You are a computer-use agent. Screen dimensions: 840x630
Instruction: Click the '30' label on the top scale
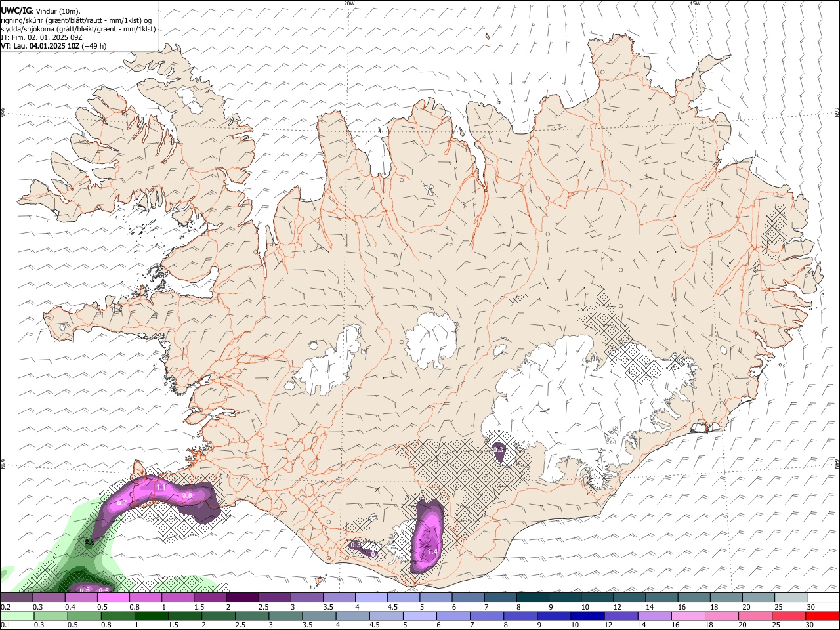click(x=811, y=607)
